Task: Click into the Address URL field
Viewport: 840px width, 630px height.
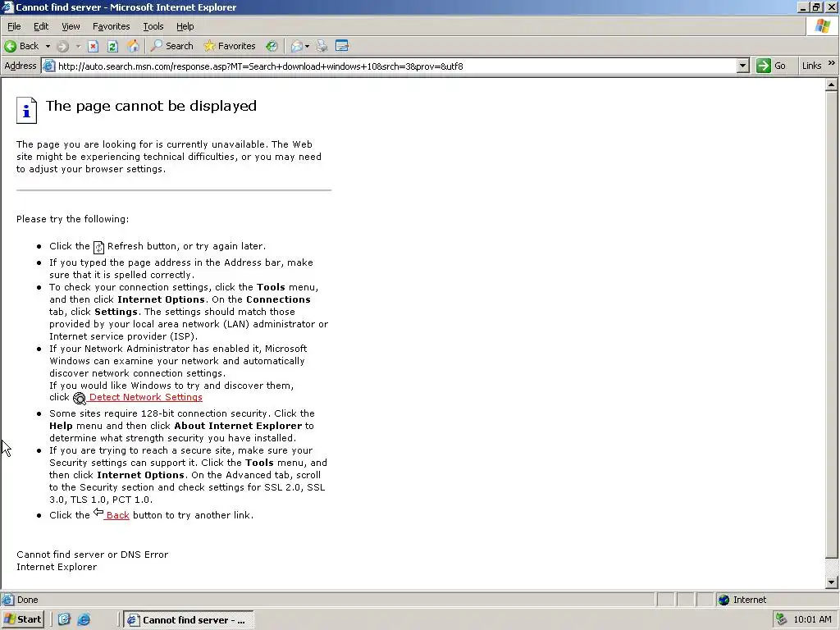Action: pos(396,66)
